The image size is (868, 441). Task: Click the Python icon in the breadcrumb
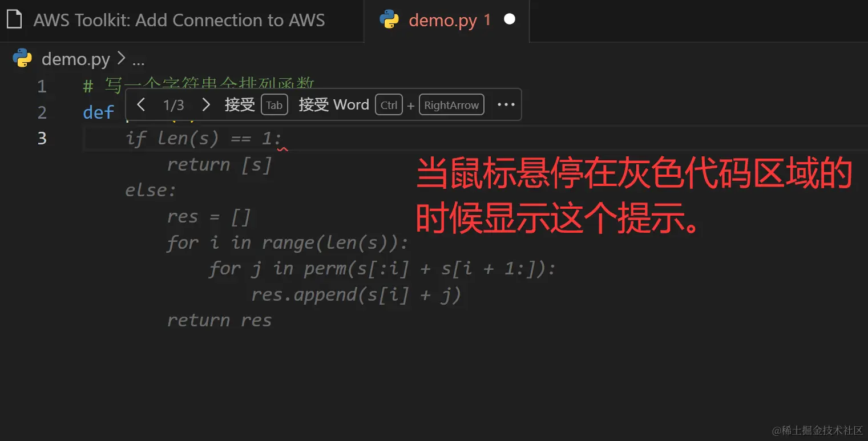(22, 58)
